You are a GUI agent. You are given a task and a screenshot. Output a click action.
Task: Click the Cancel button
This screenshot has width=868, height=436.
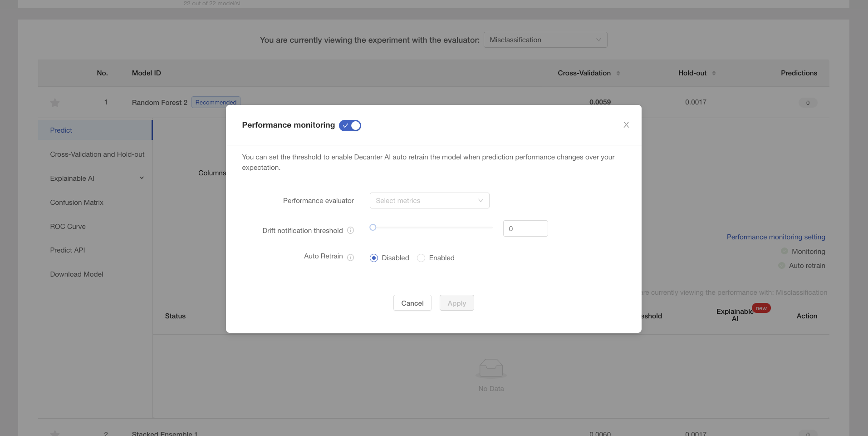(412, 303)
